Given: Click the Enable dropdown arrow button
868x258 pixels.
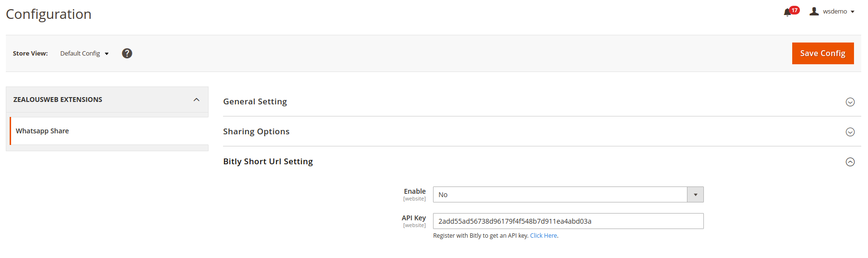Looking at the screenshot, I should [695, 195].
